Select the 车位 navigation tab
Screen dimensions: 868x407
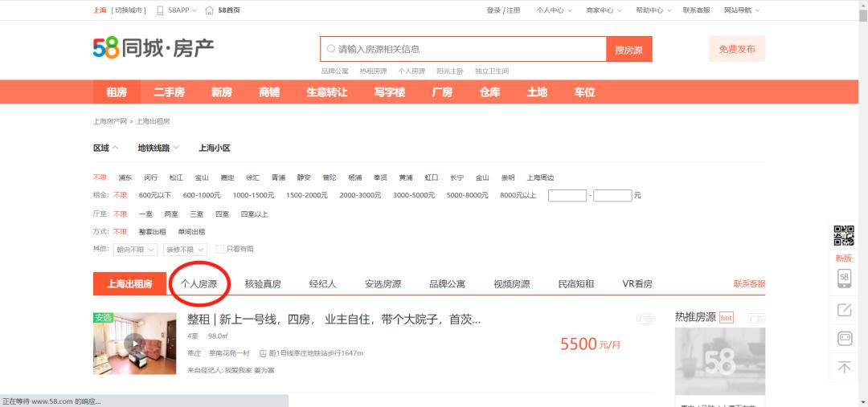tap(584, 92)
